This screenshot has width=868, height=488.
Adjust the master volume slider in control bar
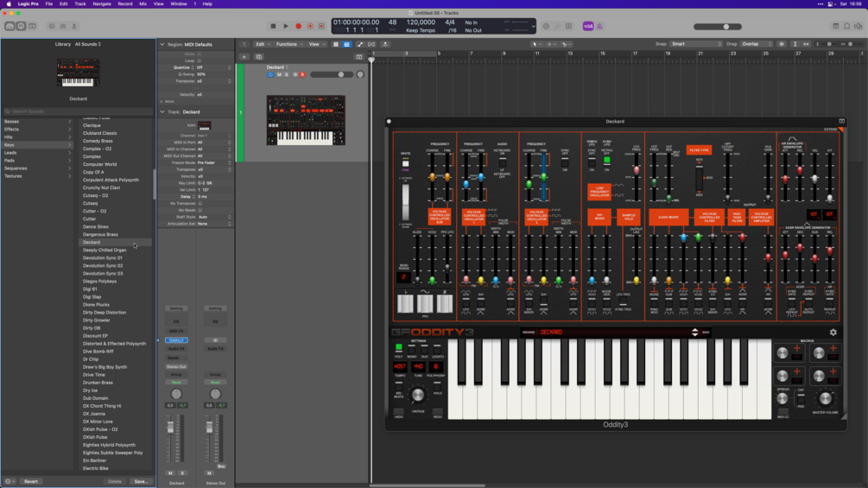coord(719,27)
